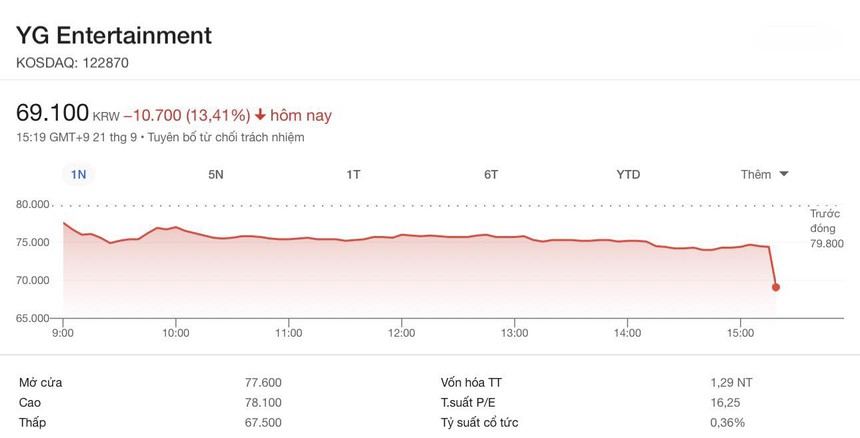Click the Trước đóng 79.800 label
The width and height of the screenshot is (860, 438).
coord(827,229)
